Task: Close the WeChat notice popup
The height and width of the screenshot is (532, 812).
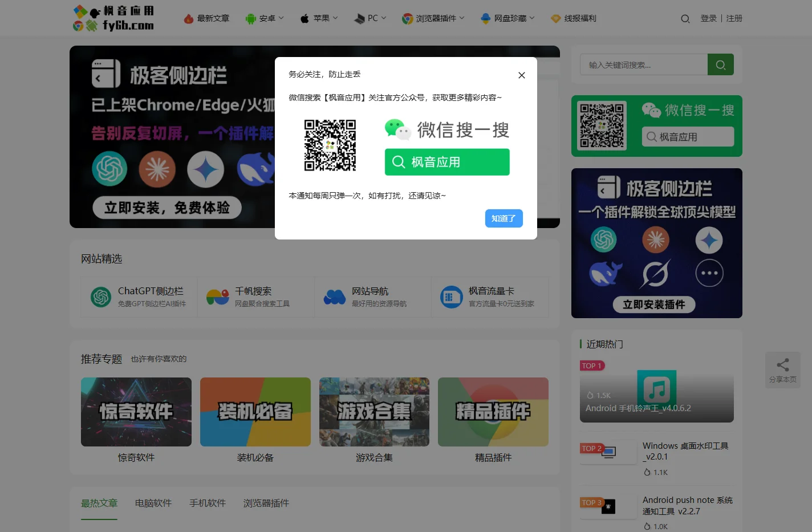Action: (521, 75)
